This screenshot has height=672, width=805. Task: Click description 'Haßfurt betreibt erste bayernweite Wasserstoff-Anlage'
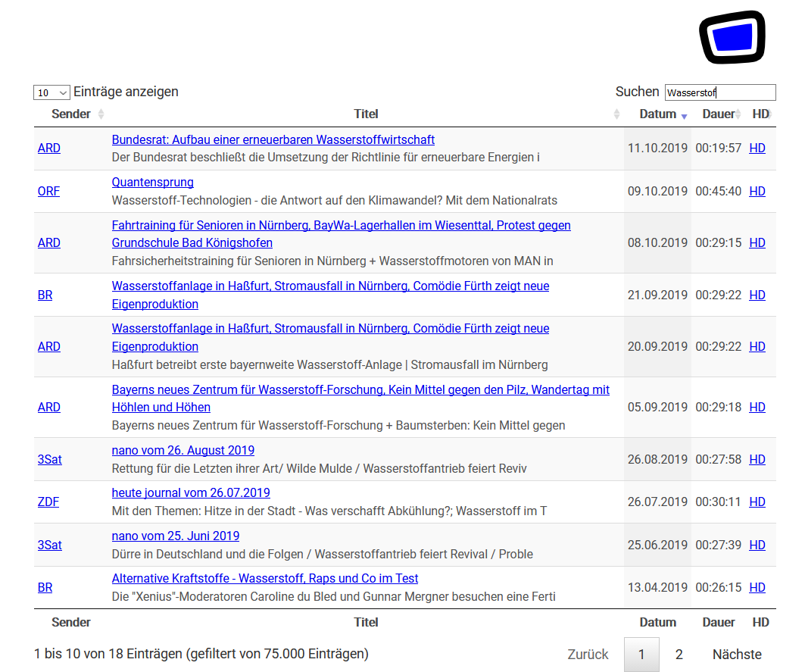pos(330,364)
